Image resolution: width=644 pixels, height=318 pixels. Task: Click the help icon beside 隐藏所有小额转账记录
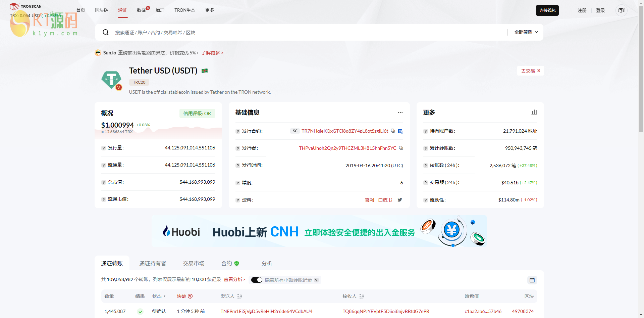(316, 280)
